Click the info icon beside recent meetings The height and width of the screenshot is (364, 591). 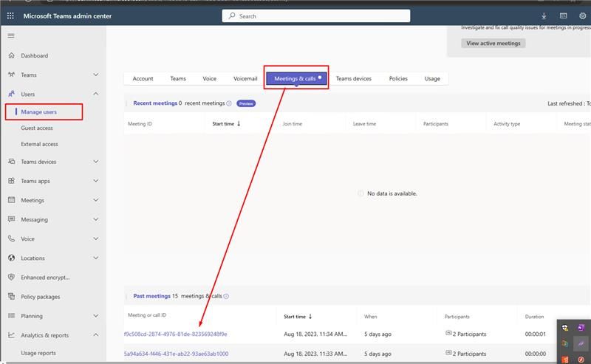click(x=229, y=103)
